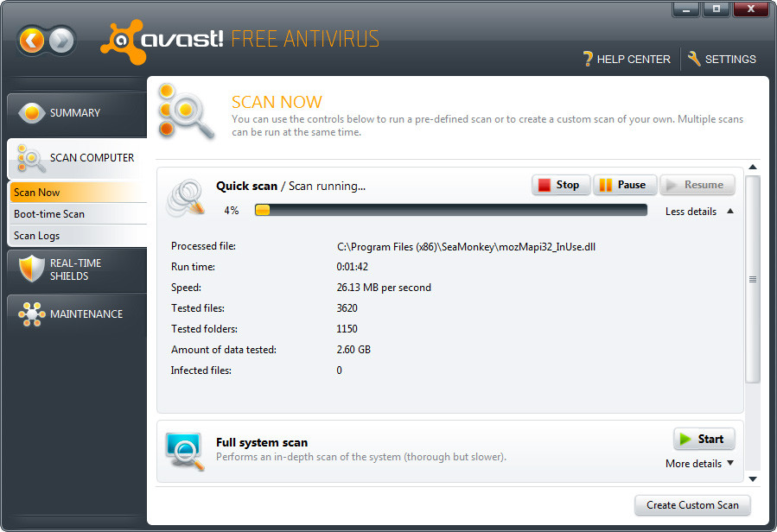
Task: Click the large Scan Now header icon
Action: pos(186,111)
